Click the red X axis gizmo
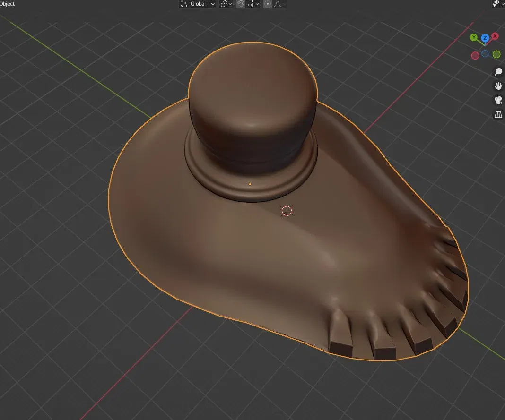 point(495,36)
